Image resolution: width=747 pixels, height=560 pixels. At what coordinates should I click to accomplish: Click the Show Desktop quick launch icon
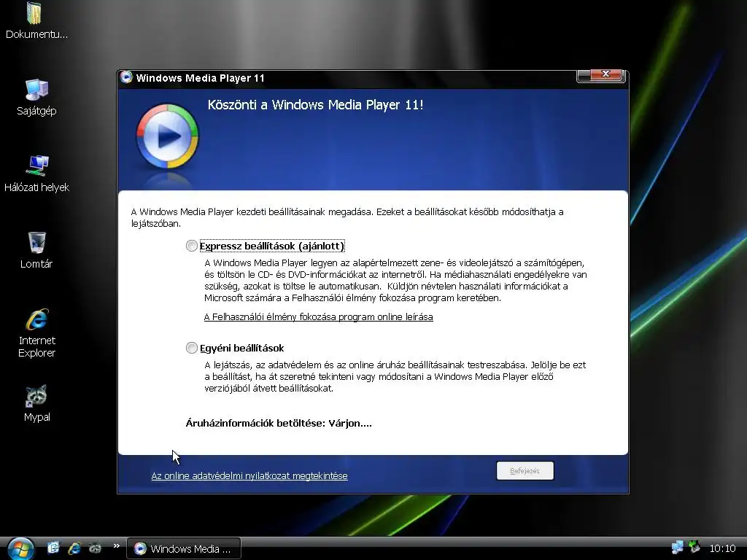(53, 548)
